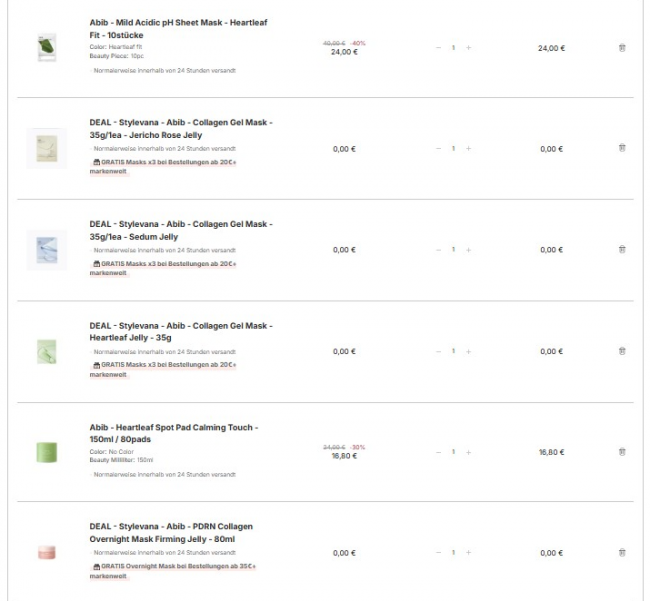Image resolution: width=650 pixels, height=601 pixels.
Task: Click the pH Sheet Mask product thumbnail
Action: click(46, 47)
